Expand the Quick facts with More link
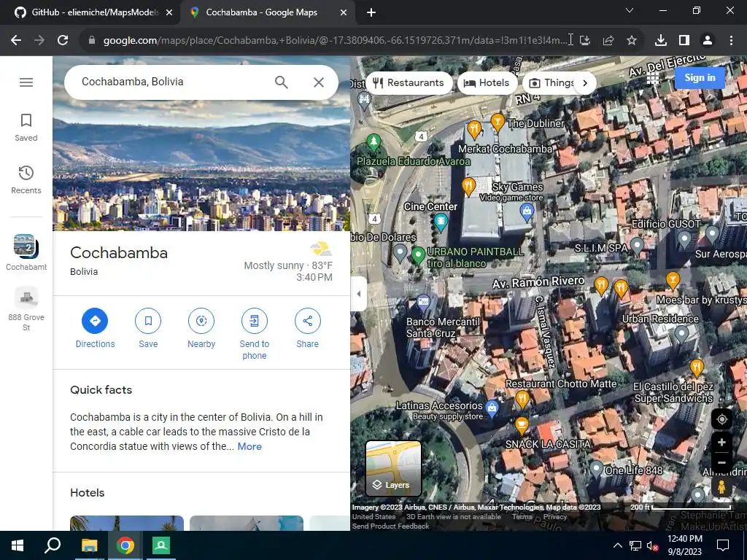747x560 pixels. (249, 447)
